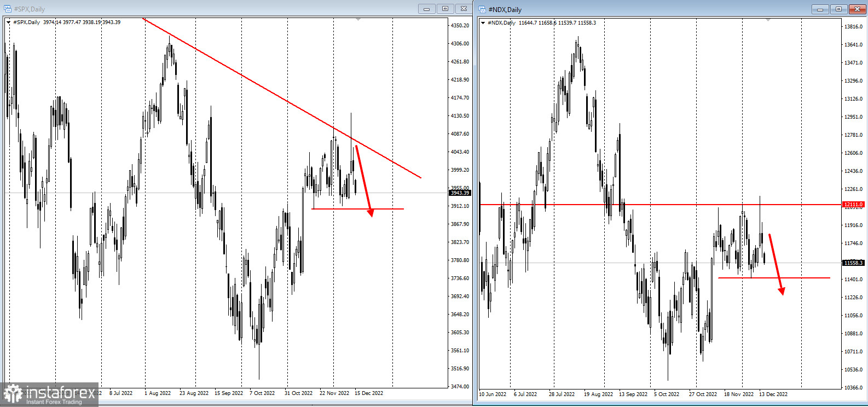The image size is (868, 407).
Task: Click price 3474.00 on SPX scale
Action: (x=460, y=387)
